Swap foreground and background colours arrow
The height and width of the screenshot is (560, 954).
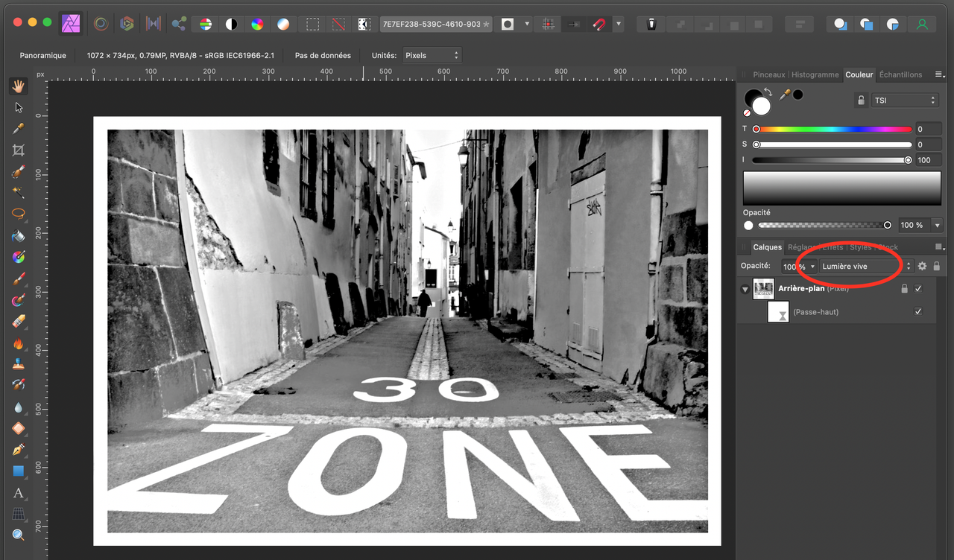coord(768,93)
